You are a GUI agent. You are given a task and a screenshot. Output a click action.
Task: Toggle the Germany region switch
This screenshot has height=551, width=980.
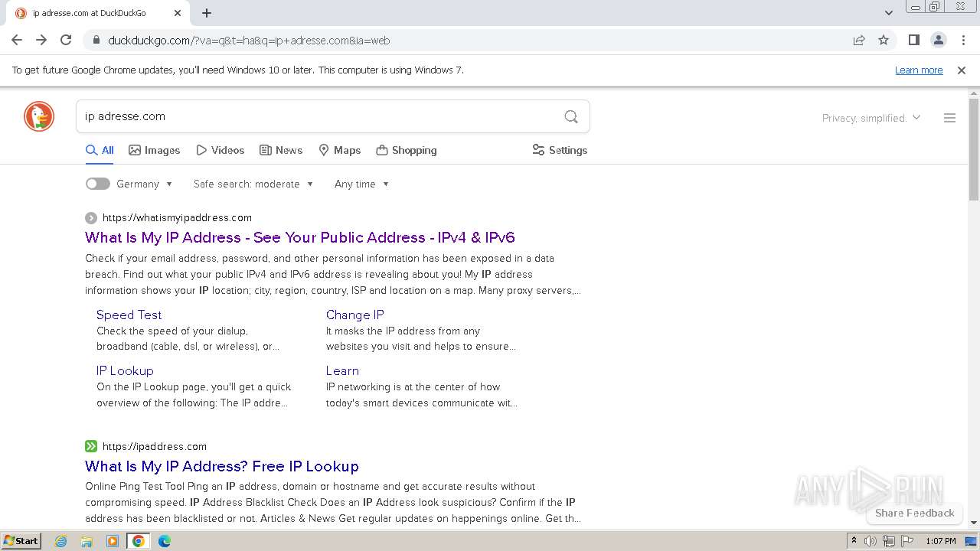tap(97, 184)
